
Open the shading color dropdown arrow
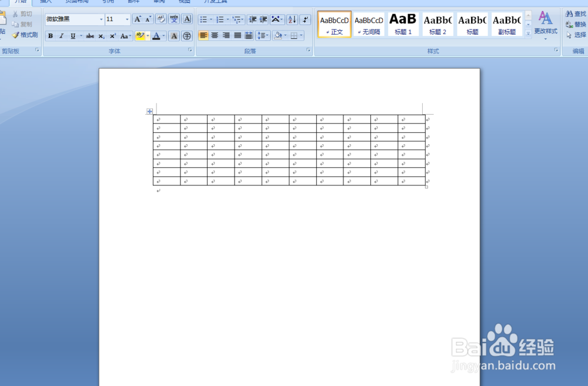(x=285, y=36)
